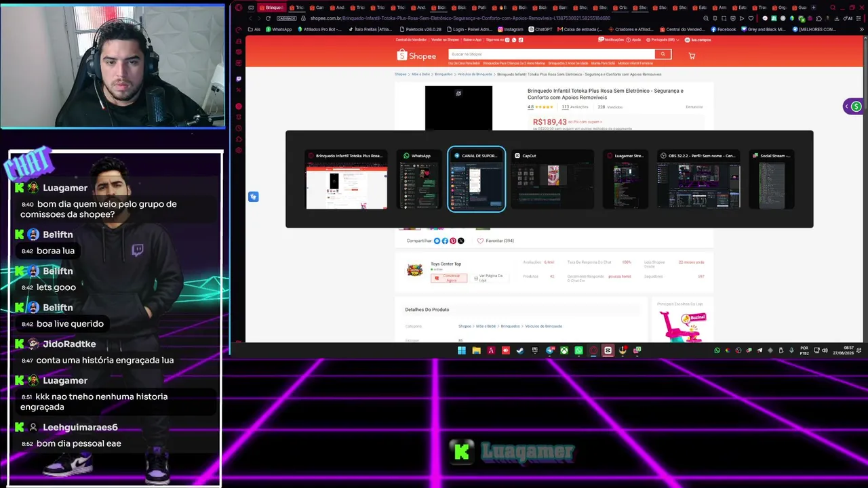Select the Brinquedo Infantil Totoka window thumbnail

point(347,180)
